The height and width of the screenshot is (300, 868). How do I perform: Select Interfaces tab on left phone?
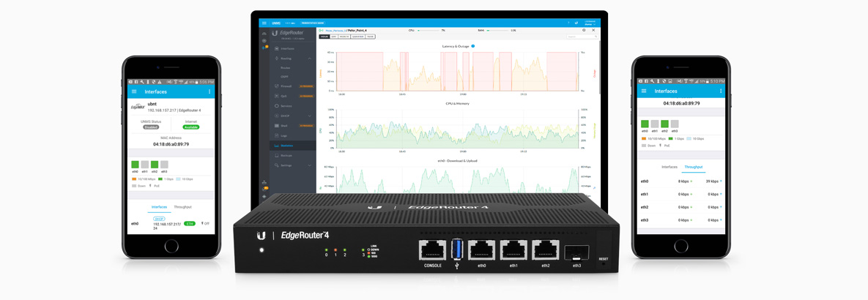coord(160,206)
